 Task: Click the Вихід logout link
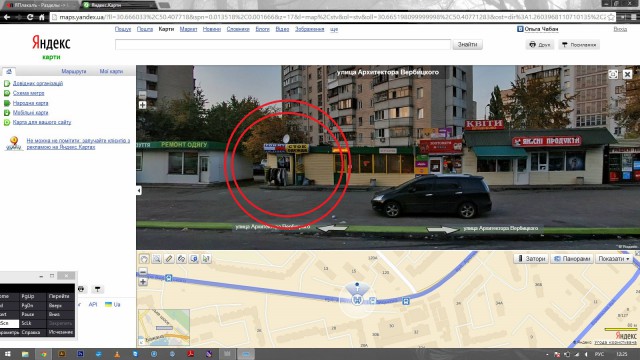[x=620, y=29]
